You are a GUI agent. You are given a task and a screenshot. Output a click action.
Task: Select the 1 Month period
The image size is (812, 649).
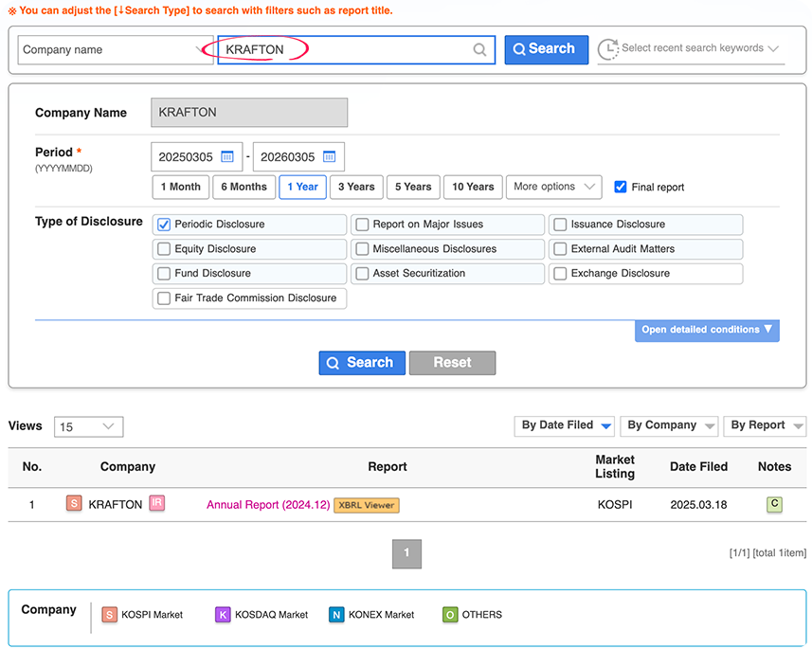coord(181,187)
